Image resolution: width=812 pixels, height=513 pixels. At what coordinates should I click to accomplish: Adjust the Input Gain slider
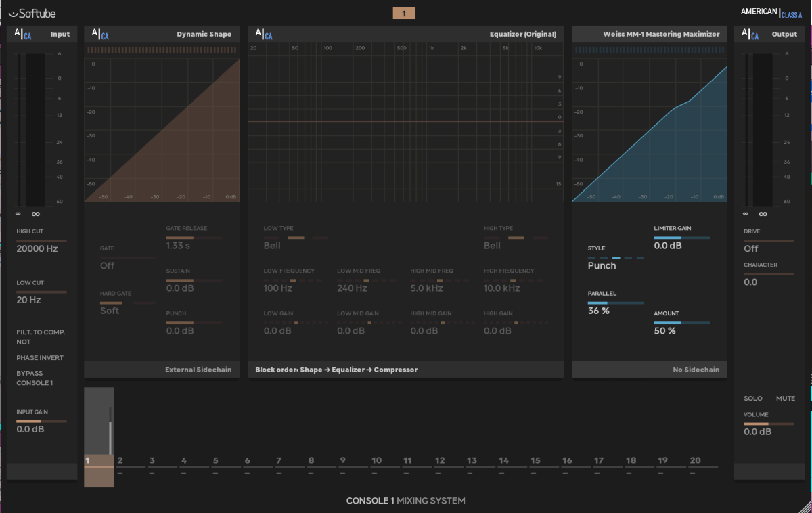coord(41,421)
